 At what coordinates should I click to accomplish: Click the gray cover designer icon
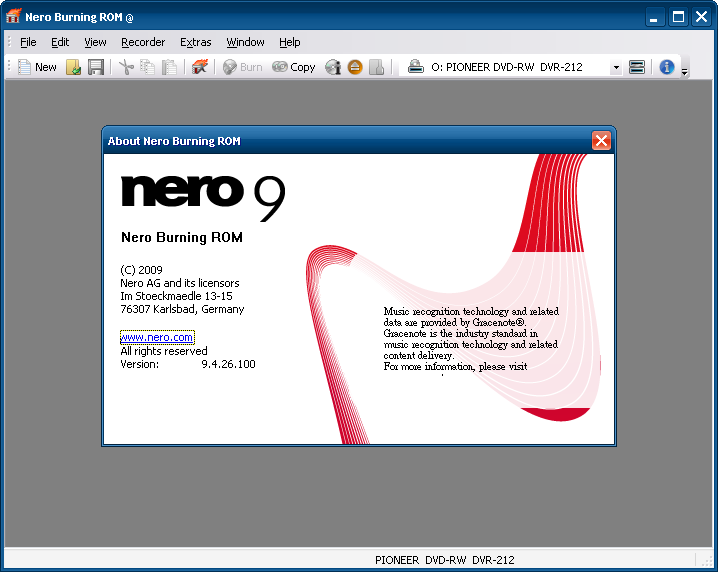pyautogui.click(x=376, y=67)
